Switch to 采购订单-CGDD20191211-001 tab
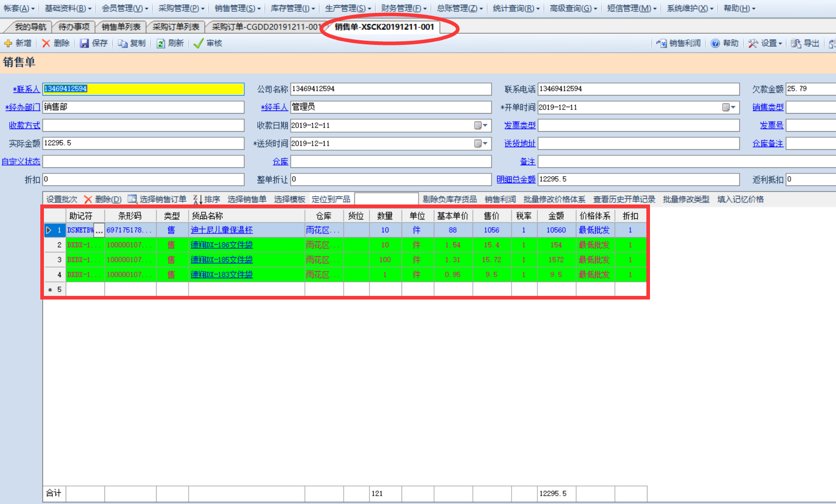 pyautogui.click(x=266, y=27)
